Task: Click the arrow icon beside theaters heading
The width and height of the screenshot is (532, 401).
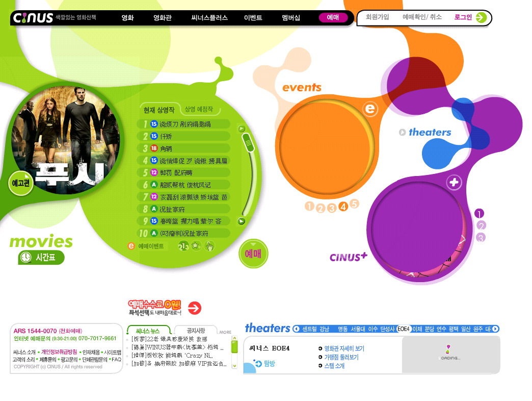Action: [x=403, y=132]
